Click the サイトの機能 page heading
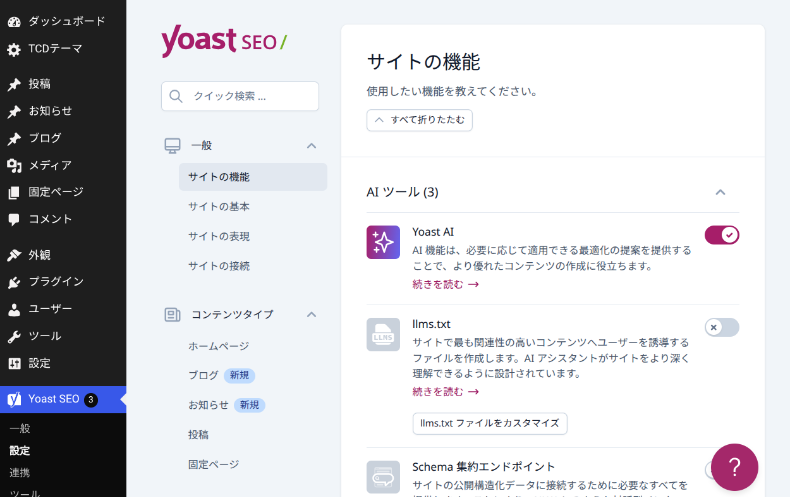This screenshot has height=497, width=790. [424, 62]
